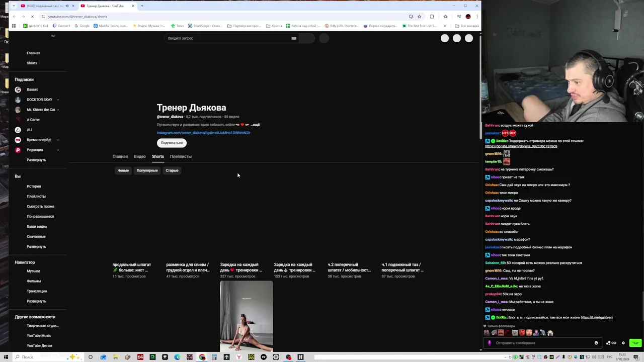Open Chrome from the Windows taskbar
644x362 pixels.
click(x=202, y=357)
